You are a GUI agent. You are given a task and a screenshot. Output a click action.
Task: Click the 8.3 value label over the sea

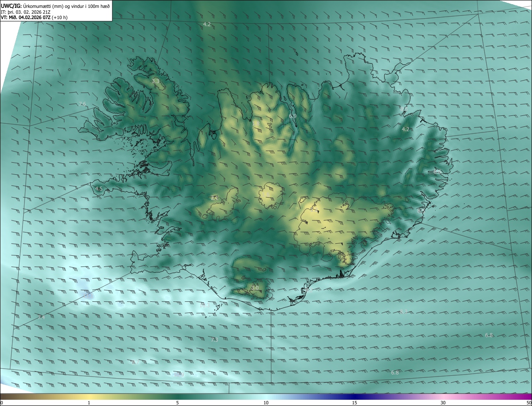404,312
